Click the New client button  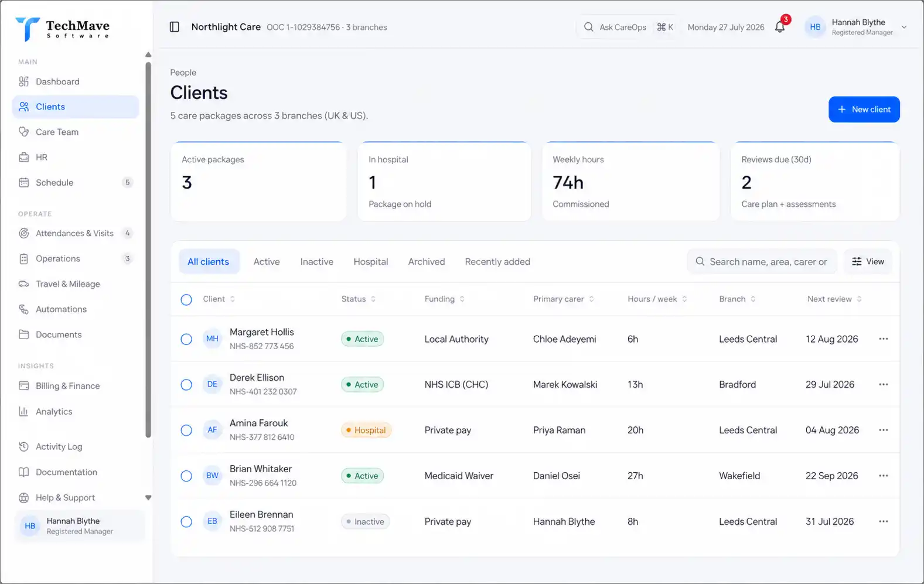click(x=864, y=110)
